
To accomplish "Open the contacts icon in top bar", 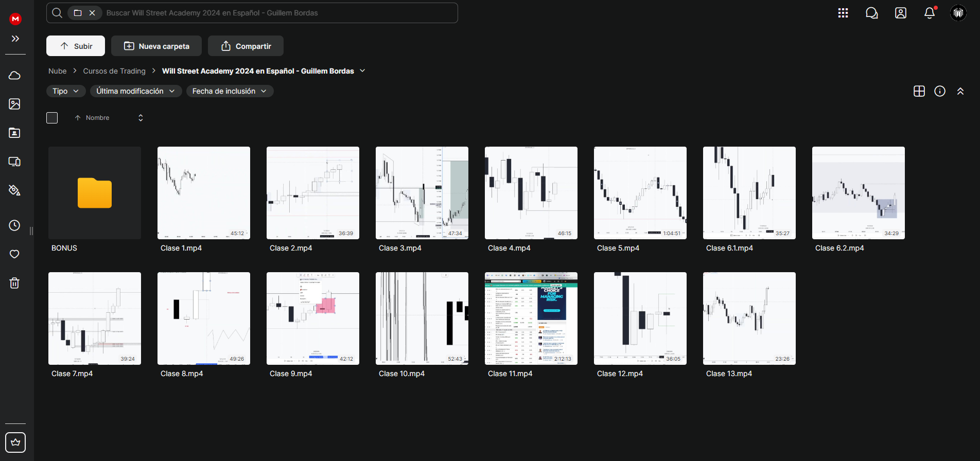I will pos(901,13).
